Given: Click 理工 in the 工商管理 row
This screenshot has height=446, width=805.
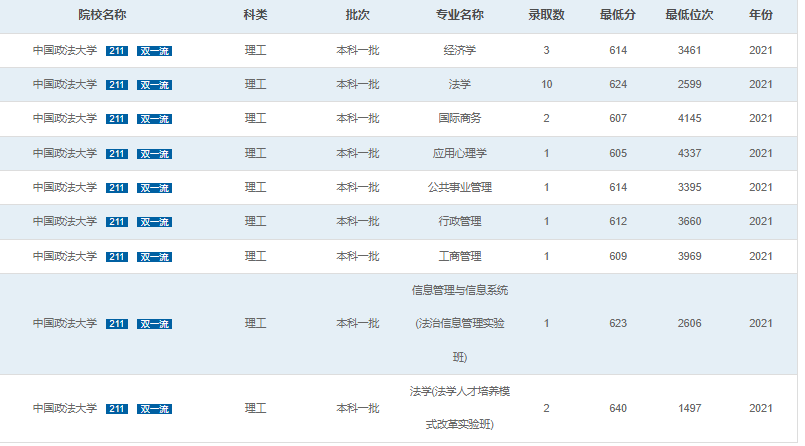Looking at the screenshot, I should [255, 256].
